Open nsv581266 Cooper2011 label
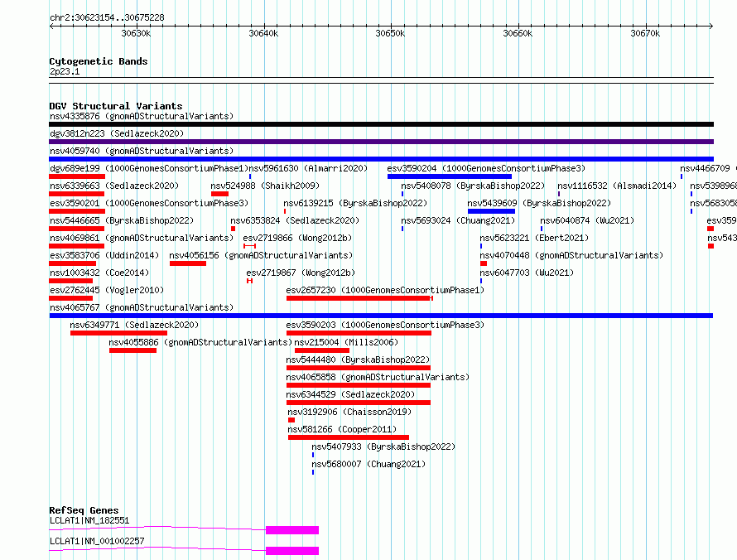 coord(342,429)
